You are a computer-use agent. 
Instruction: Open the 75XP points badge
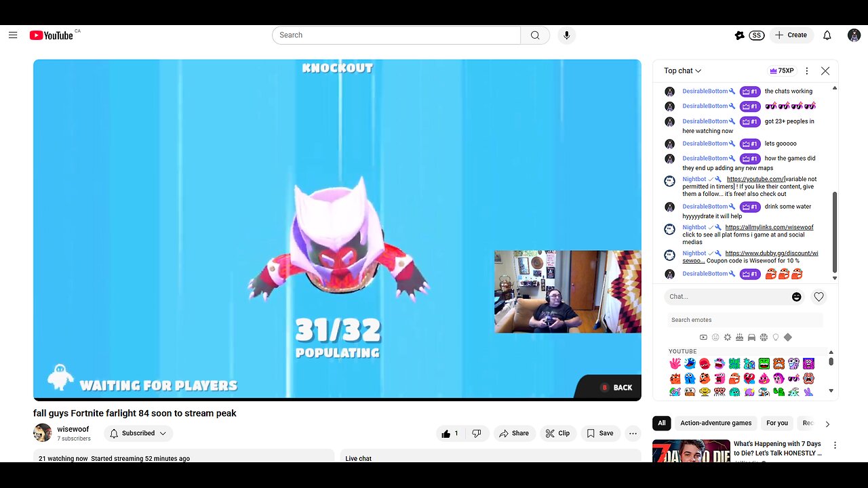tap(781, 70)
